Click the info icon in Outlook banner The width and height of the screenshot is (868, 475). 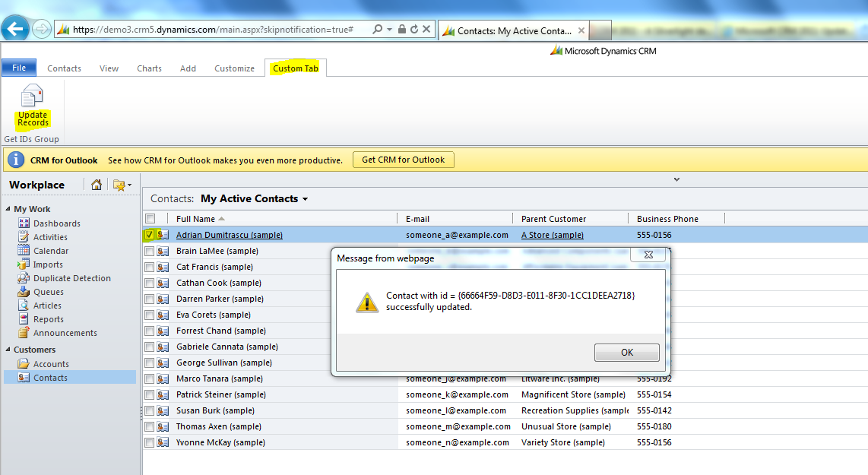(16, 160)
